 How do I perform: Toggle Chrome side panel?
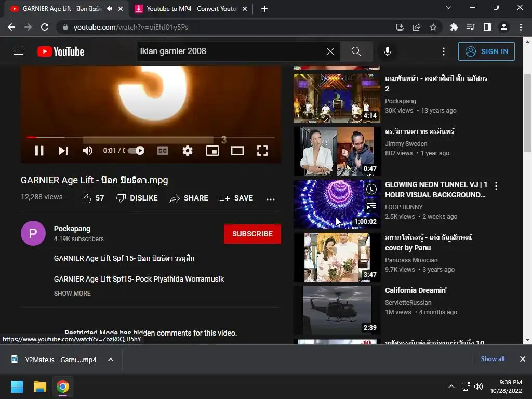click(x=487, y=27)
